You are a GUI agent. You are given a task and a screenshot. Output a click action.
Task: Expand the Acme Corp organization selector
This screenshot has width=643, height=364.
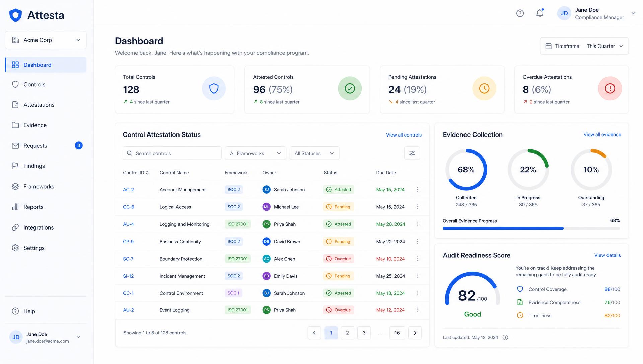[46, 40]
